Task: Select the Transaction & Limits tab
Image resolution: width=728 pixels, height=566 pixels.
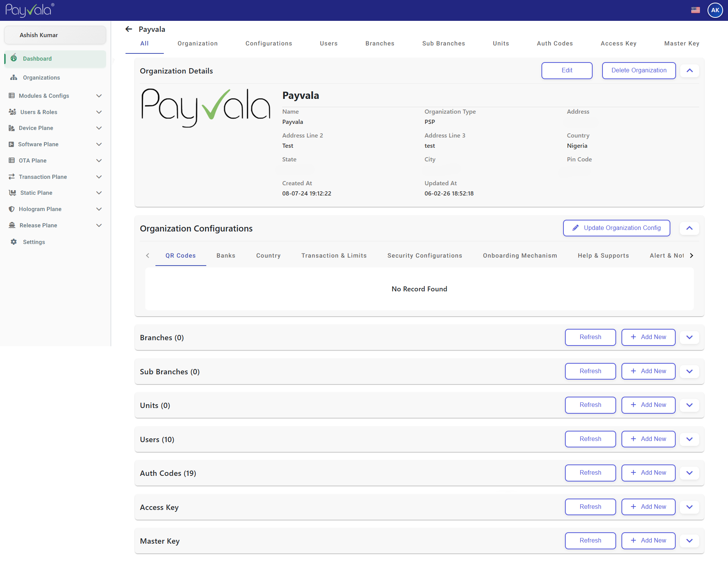Action: 334,256
